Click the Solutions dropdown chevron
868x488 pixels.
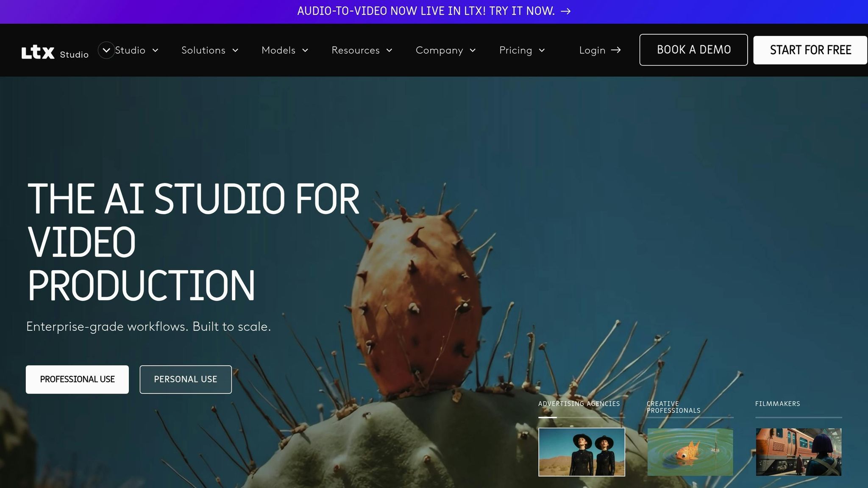[x=236, y=50]
